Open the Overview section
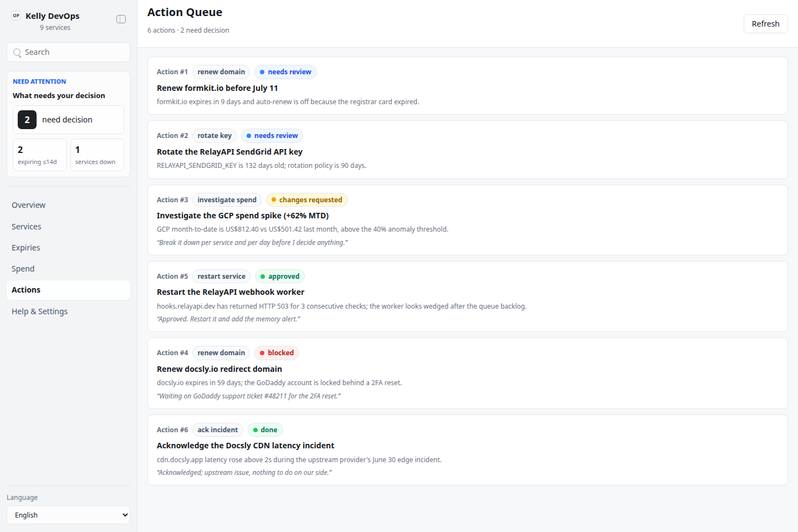798x532 pixels. (68, 205)
